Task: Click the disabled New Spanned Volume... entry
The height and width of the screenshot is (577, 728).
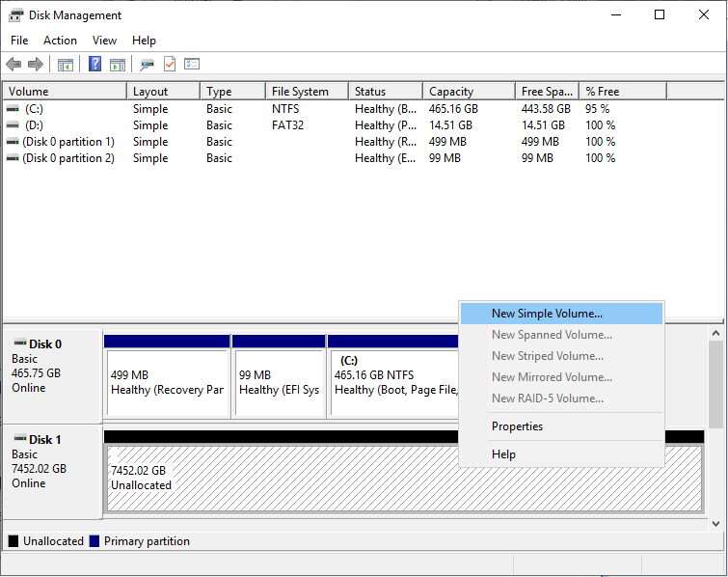Action: click(x=561, y=335)
